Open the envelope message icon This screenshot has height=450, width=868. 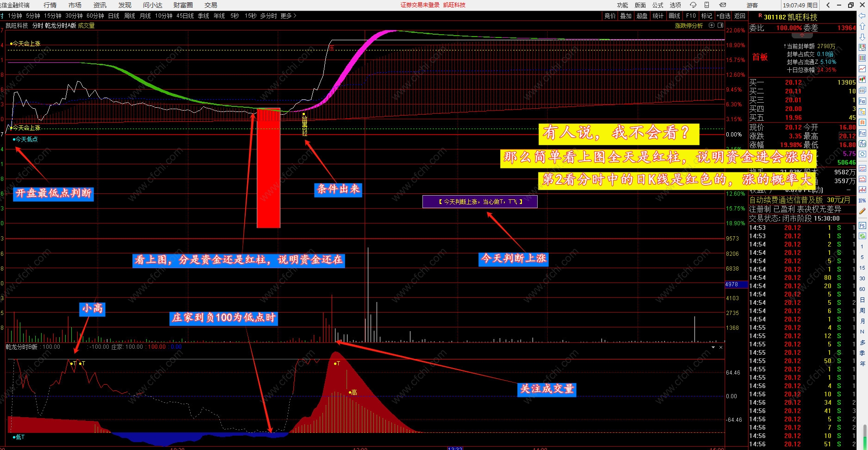point(723,5)
